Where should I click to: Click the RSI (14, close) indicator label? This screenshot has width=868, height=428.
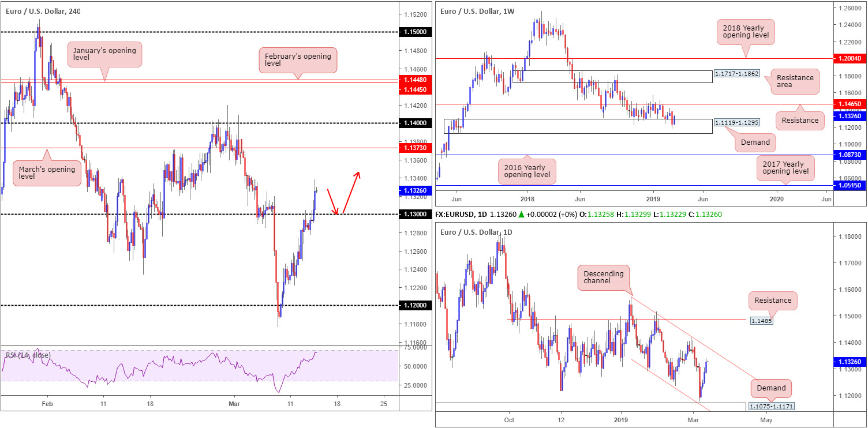[28, 355]
